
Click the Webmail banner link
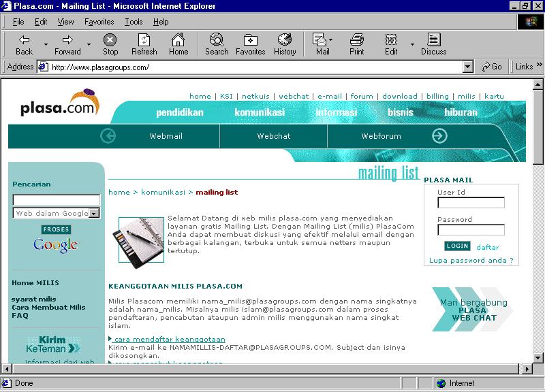(166, 136)
